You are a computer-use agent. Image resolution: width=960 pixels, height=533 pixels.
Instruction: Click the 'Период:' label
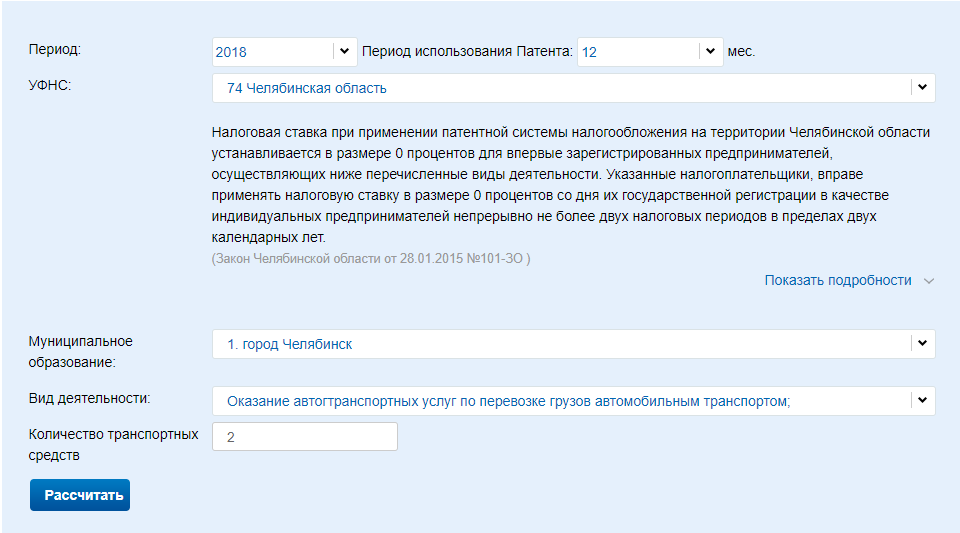pos(54,49)
